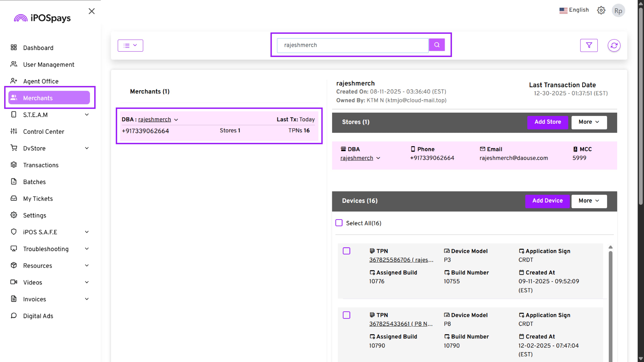Open the top-right settings gear icon

[x=601, y=11]
